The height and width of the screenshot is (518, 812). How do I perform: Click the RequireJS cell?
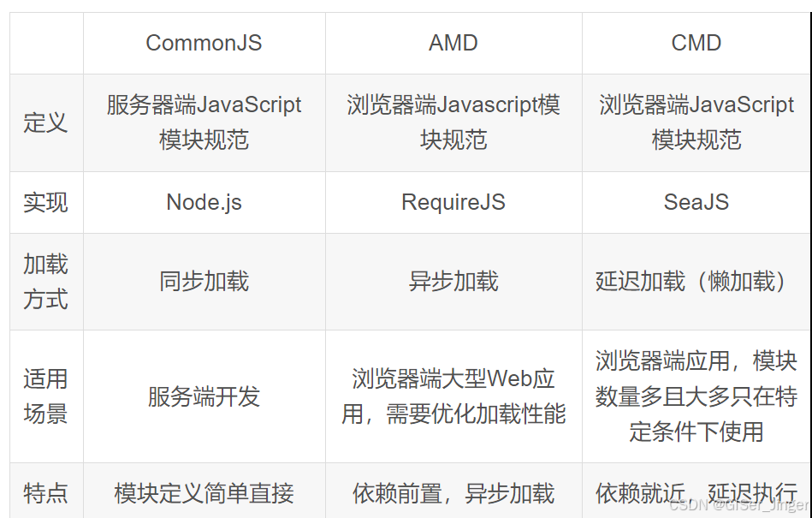click(x=453, y=202)
